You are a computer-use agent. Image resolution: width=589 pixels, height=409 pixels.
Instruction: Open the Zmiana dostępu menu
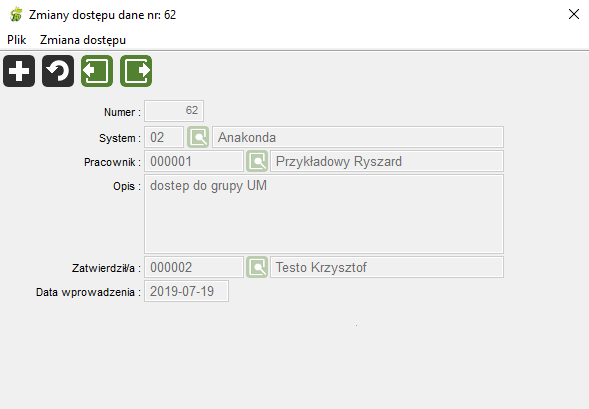click(x=83, y=40)
